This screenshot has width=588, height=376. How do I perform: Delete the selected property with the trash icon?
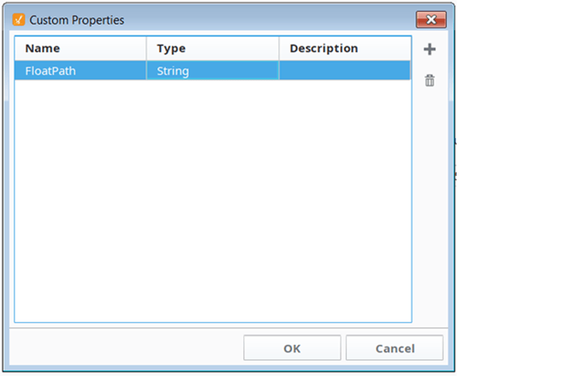click(x=429, y=80)
